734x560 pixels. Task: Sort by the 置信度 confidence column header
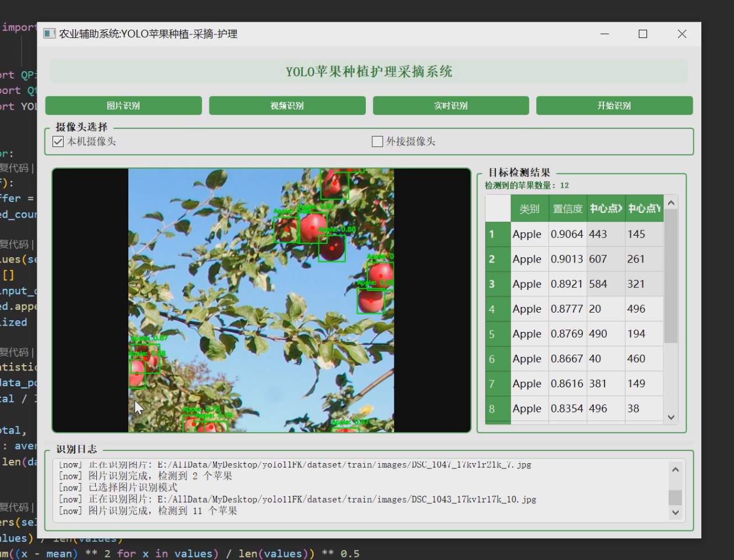pyautogui.click(x=567, y=208)
